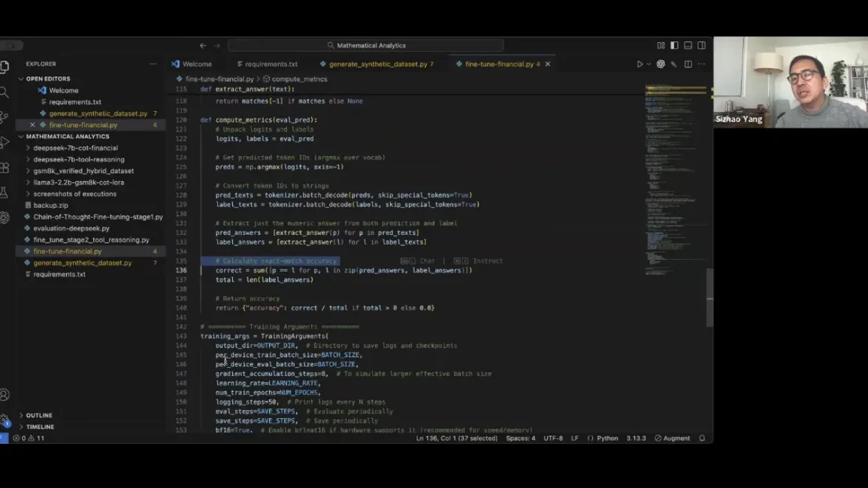The height and width of the screenshot is (488, 868).
Task: Open the run button dropdown arrow
Action: [x=649, y=64]
